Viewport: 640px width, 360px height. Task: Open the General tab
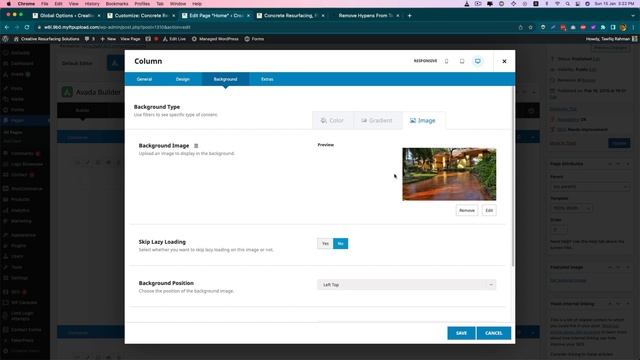144,79
